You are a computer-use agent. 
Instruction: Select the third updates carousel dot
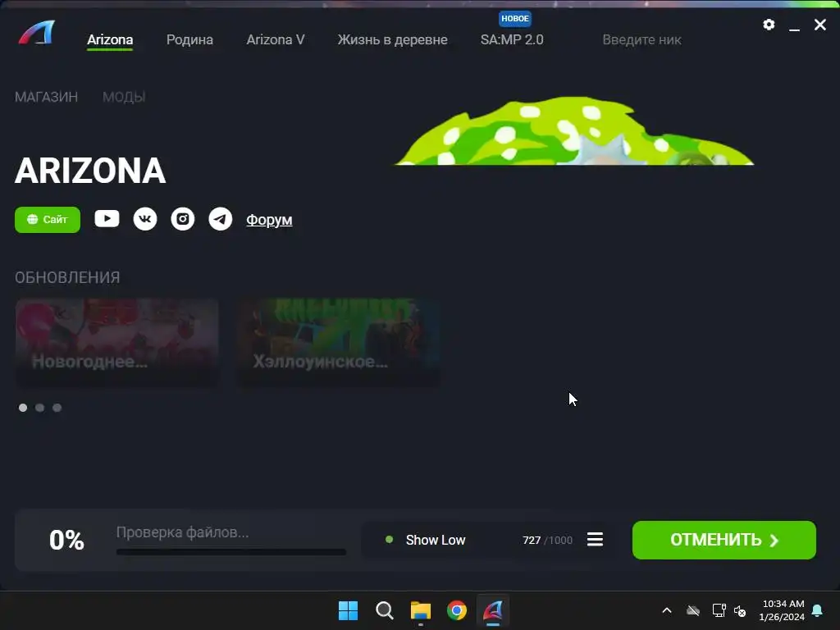click(x=57, y=408)
